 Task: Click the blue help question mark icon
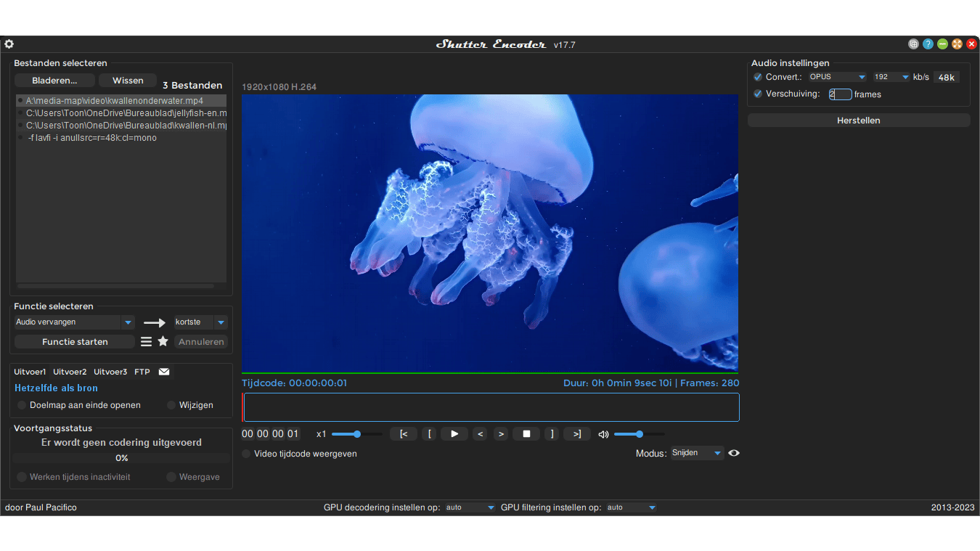click(928, 44)
